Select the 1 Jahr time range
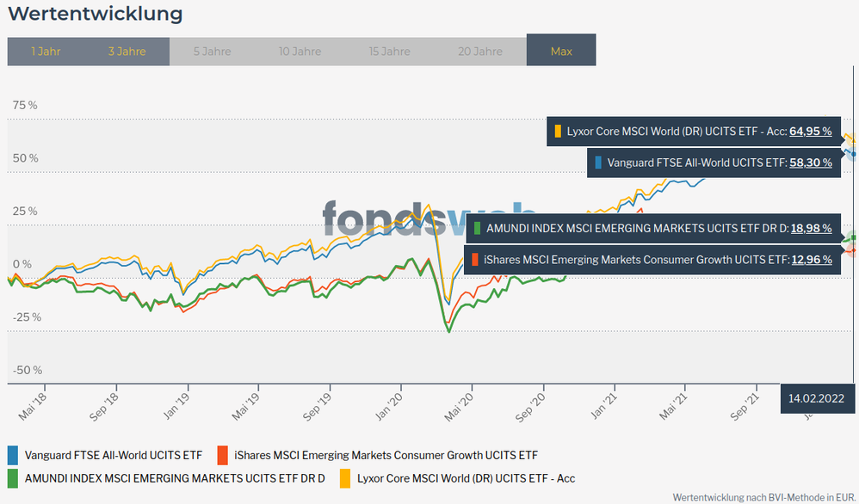Image resolution: width=859 pixels, height=504 pixels. (x=46, y=52)
